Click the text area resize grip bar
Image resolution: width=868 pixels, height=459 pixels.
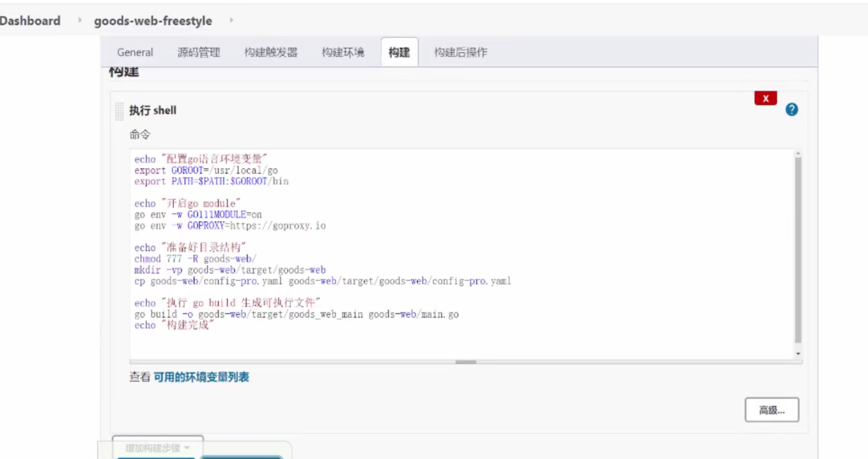pos(466,362)
